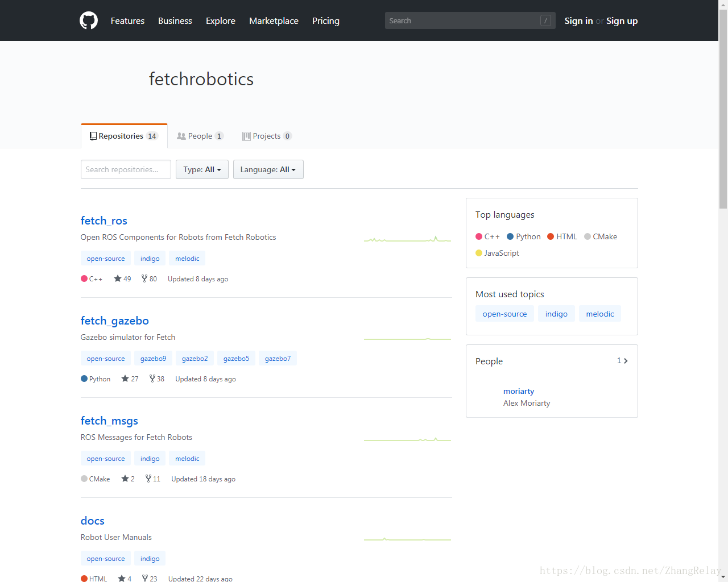Focus the top Search field
This screenshot has width=728, height=582.
470,20
